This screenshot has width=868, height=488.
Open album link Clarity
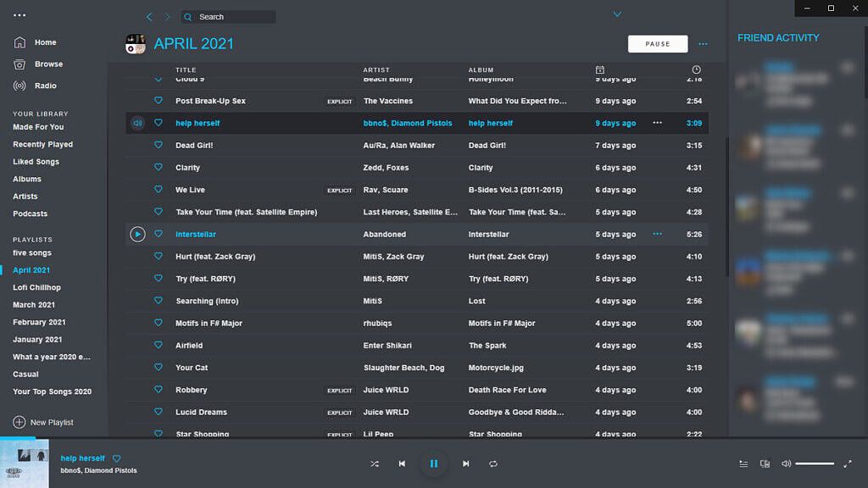pos(481,168)
